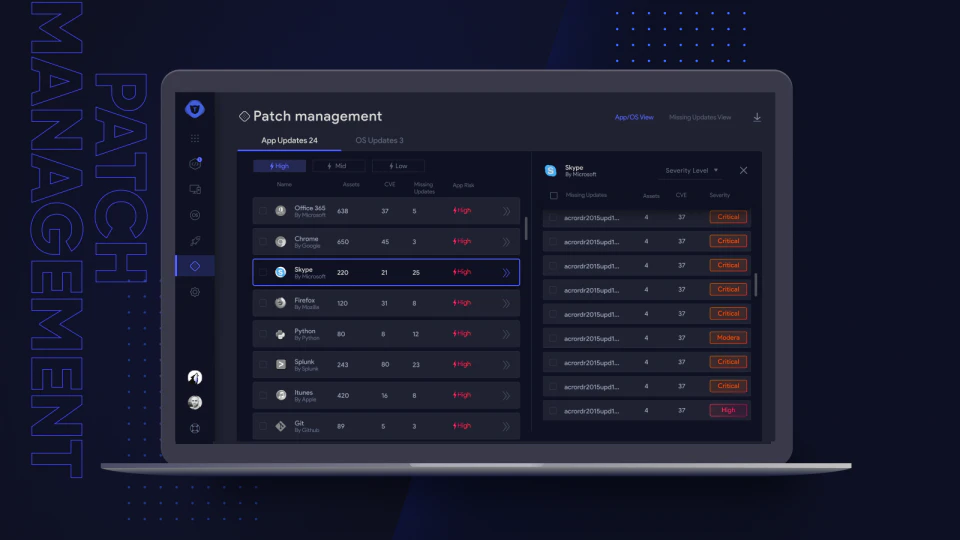Click the download icon at top right
Image resolution: width=960 pixels, height=540 pixels.
pyautogui.click(x=757, y=117)
